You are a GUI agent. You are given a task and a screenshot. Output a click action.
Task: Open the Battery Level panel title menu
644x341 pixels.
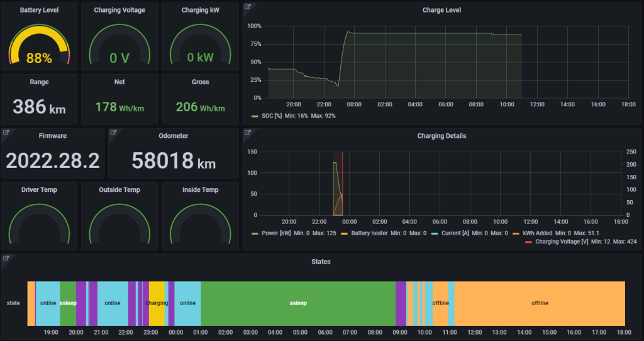[x=39, y=11]
